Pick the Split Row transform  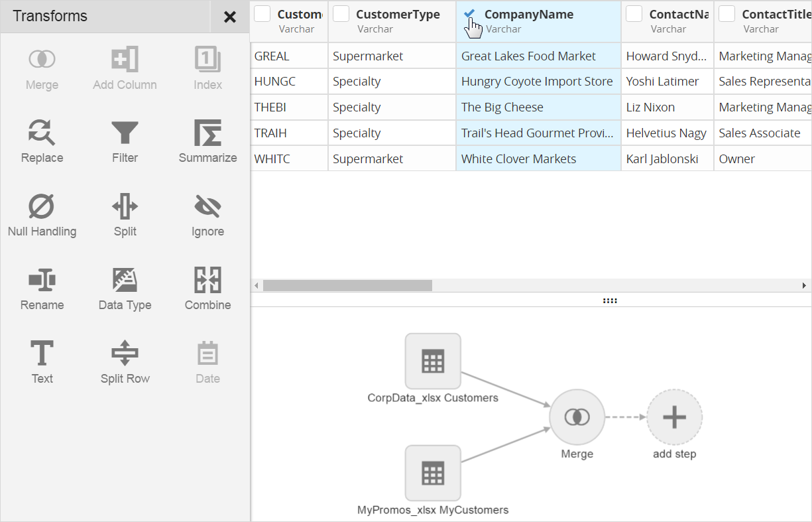pyautogui.click(x=125, y=354)
